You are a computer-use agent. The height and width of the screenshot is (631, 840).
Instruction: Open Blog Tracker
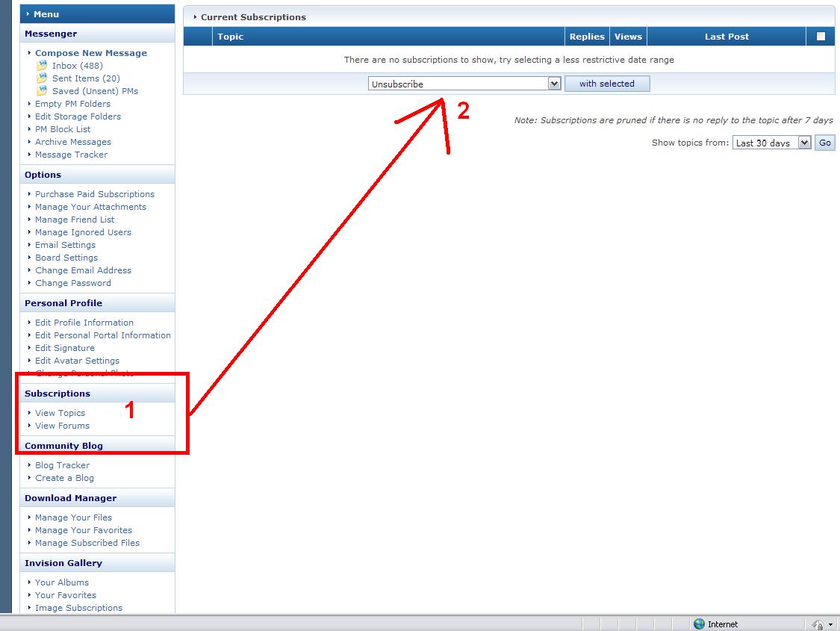tap(62, 465)
